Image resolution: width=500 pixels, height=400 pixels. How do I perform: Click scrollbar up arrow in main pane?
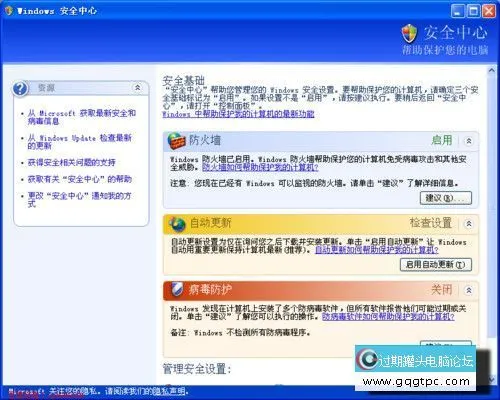(491, 70)
